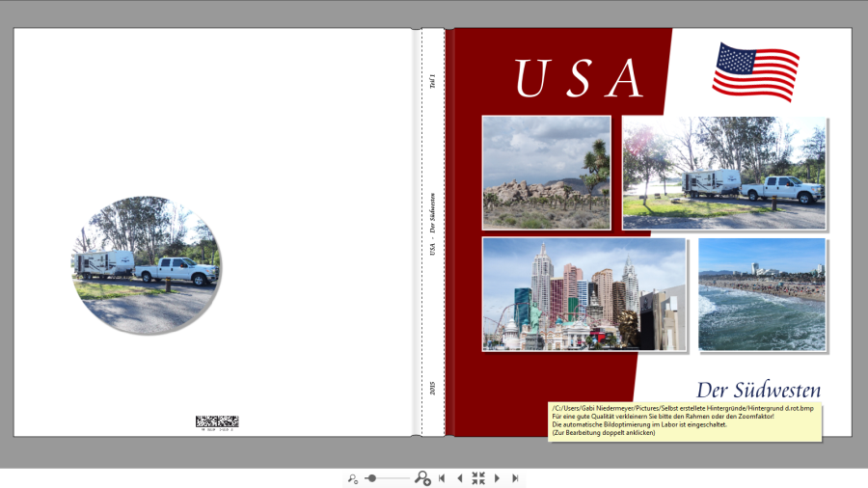Click the zoom out magnifier icon
868x488 pixels.
click(353, 478)
